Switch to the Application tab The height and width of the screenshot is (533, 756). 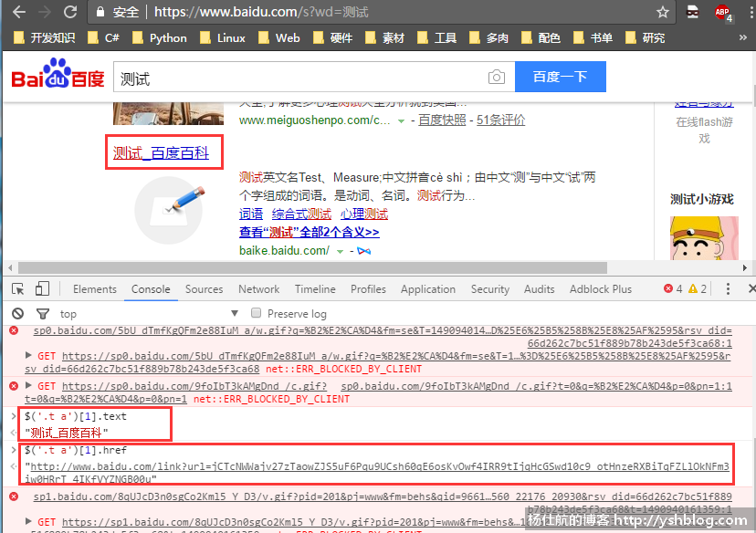428,289
